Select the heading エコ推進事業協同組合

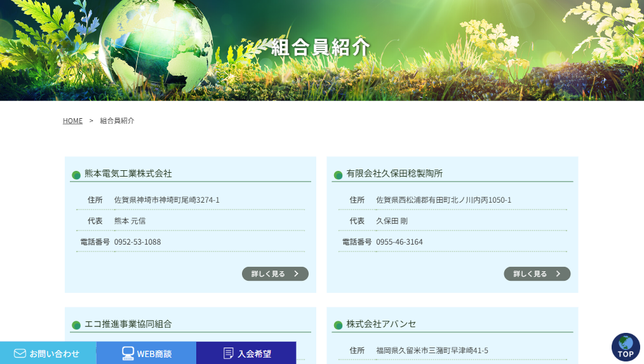128,324
